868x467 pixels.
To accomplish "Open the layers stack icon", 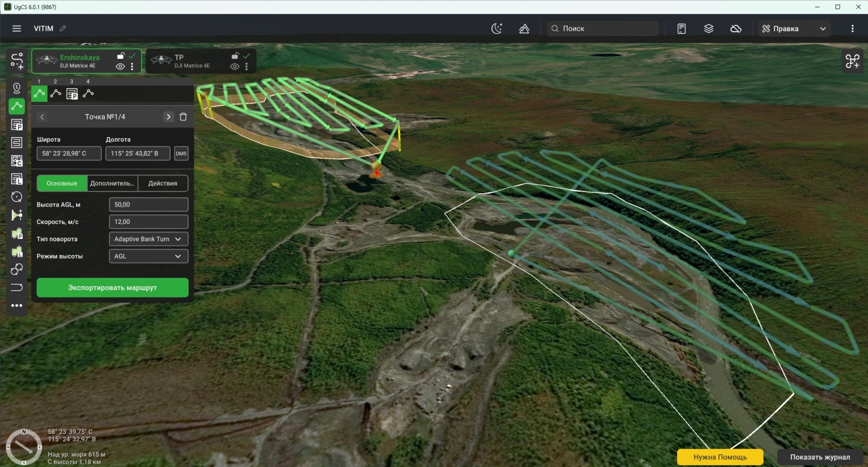I will (709, 28).
